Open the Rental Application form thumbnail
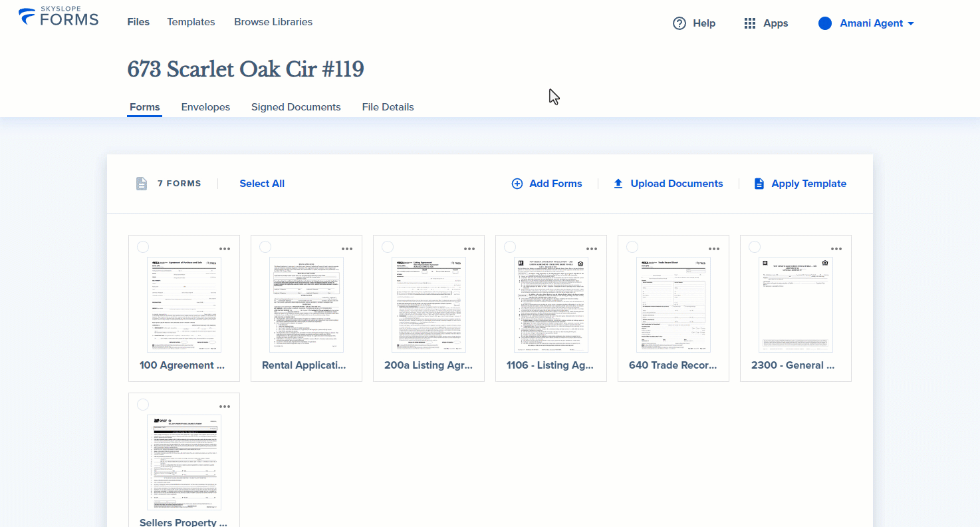The width and height of the screenshot is (980, 527). coord(306,305)
